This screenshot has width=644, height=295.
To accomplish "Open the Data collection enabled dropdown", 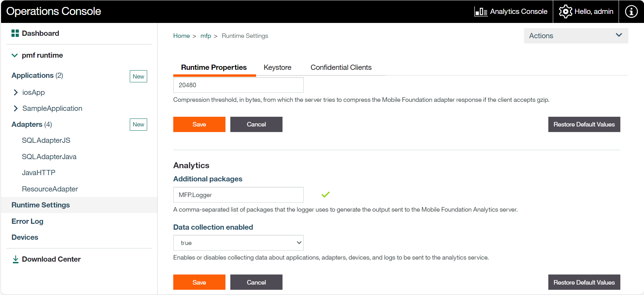I will coord(238,243).
